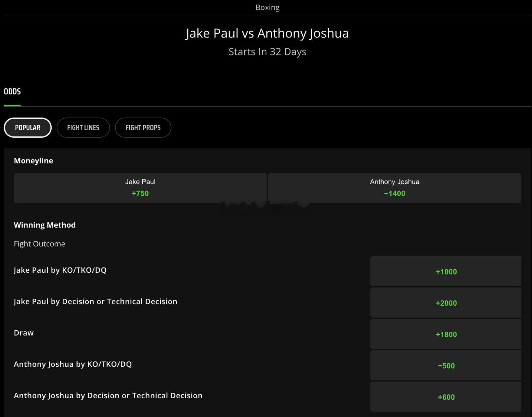Click the Moneyline section heading
532x417 pixels.
[33, 160]
